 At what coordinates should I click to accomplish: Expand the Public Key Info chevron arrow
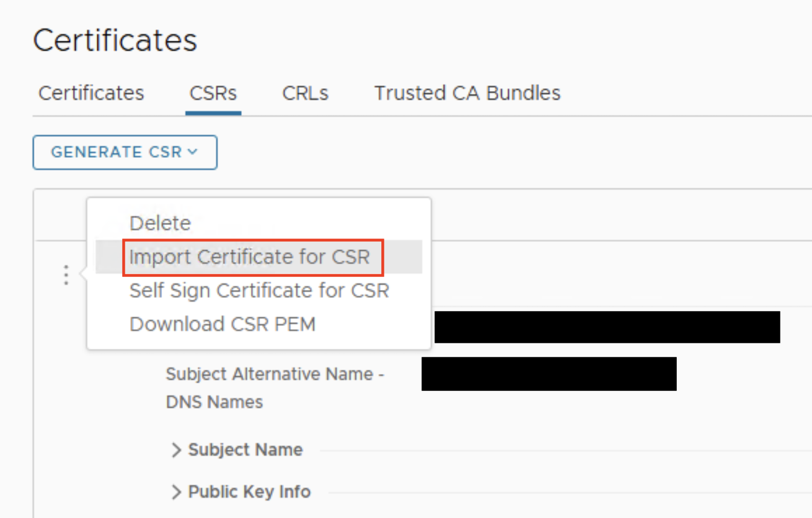177,492
